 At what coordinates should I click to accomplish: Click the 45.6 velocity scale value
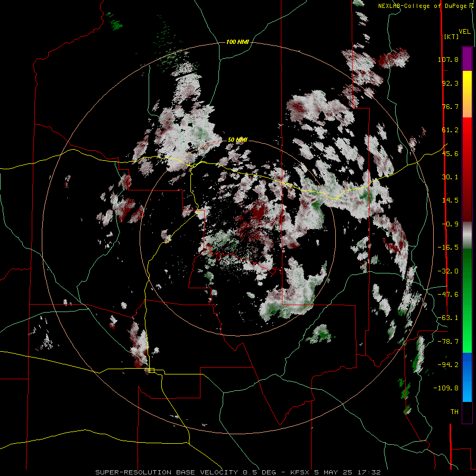click(450, 153)
